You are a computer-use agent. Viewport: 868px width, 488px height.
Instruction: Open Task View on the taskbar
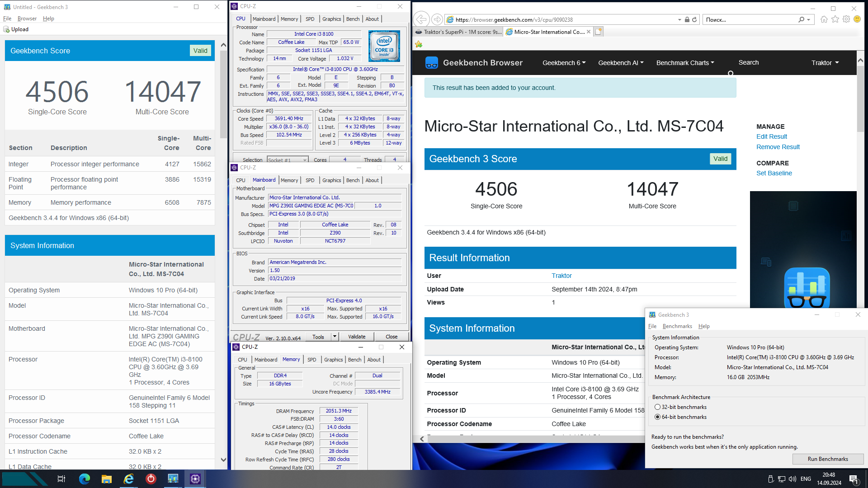coord(61,479)
